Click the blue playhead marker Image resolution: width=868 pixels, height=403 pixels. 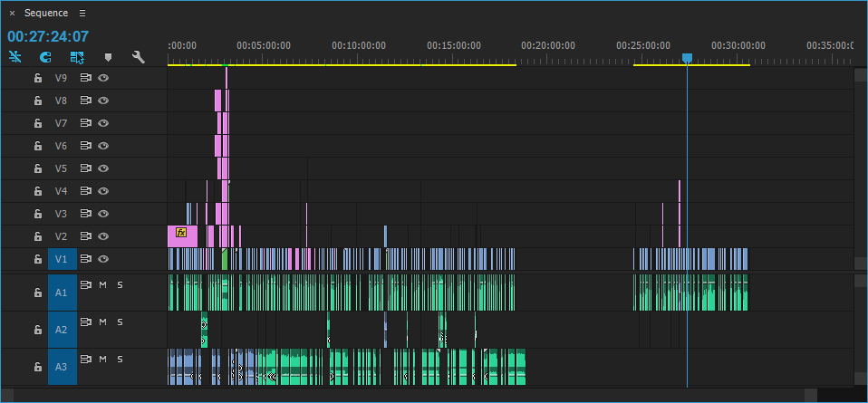[x=687, y=58]
